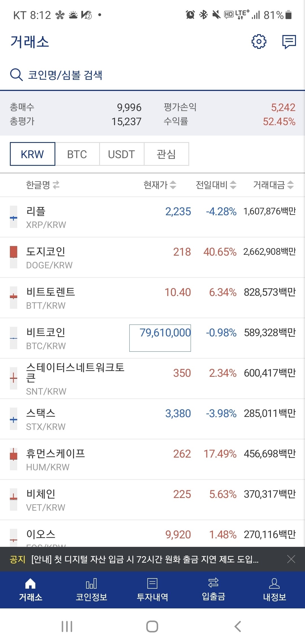
Task: Switch to the BTC market tab
Action: pyautogui.click(x=77, y=154)
